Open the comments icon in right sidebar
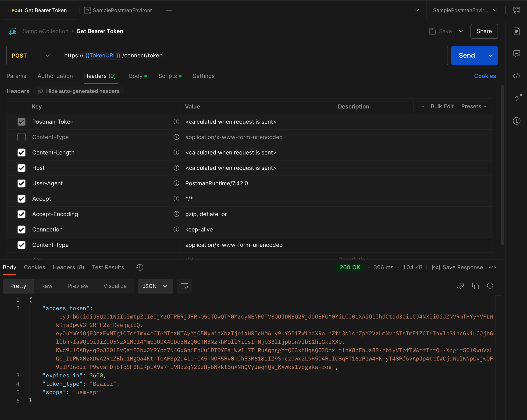527x420 pixels. [x=516, y=53]
